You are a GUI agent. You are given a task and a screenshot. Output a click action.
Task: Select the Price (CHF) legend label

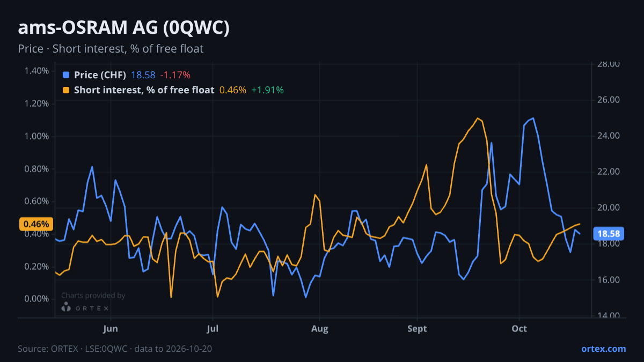pos(100,75)
